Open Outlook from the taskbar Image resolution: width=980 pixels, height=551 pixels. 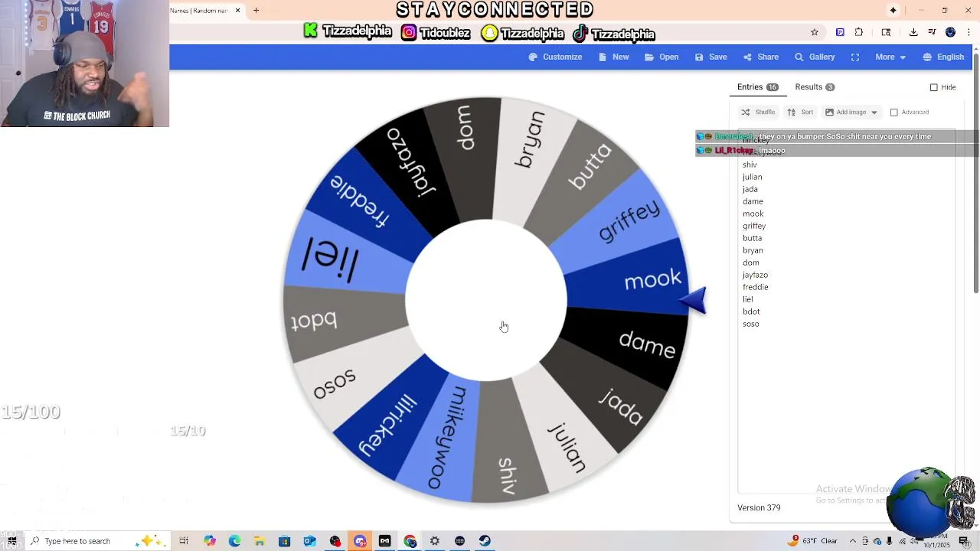[x=309, y=541]
